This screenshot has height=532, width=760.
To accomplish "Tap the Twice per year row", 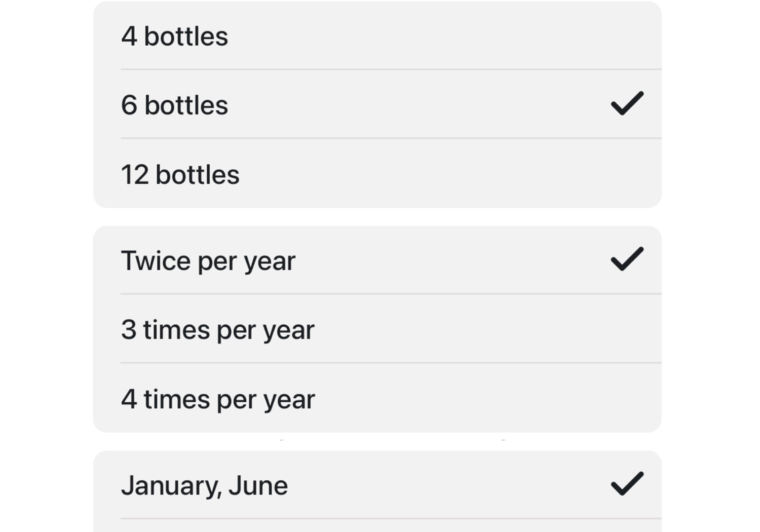I will pyautogui.click(x=377, y=260).
